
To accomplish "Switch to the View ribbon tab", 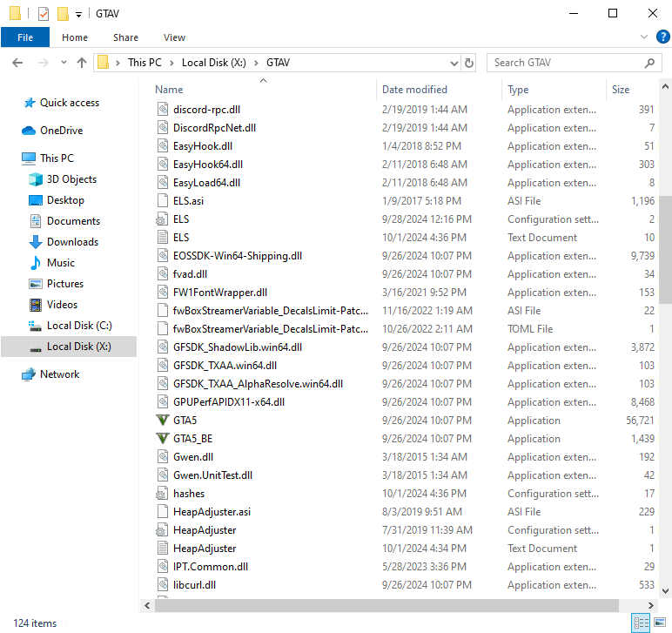I will pos(174,37).
